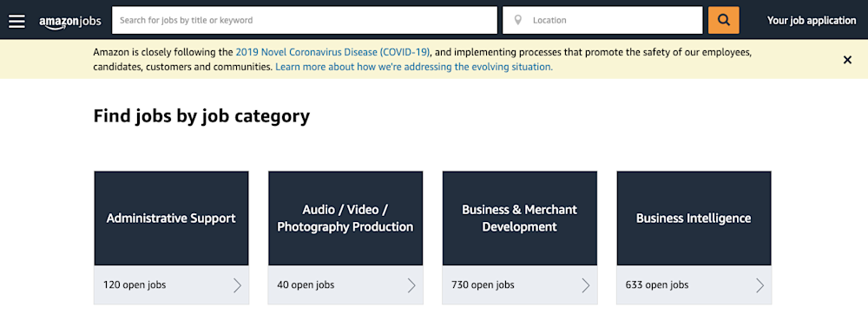Click chevron next to 730 open jobs
The height and width of the screenshot is (320, 868).
click(586, 285)
